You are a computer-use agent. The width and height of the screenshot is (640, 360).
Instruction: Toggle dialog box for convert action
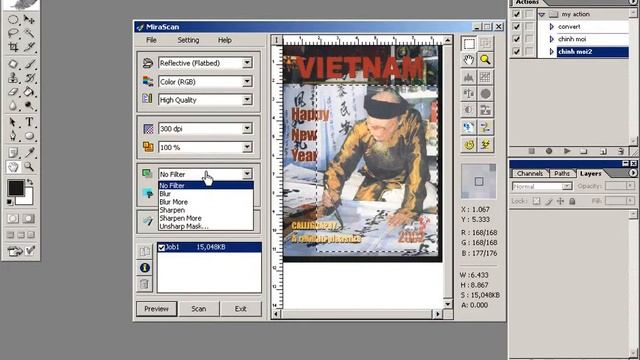click(529, 27)
